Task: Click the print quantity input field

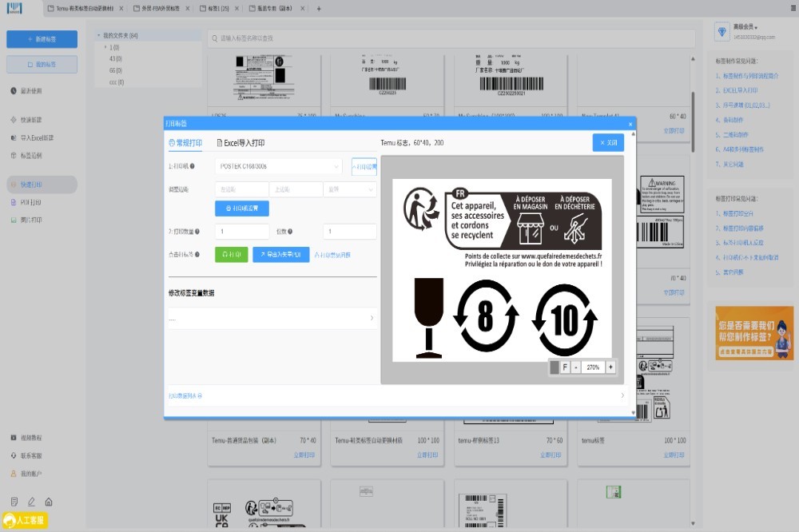Action: 242,232
